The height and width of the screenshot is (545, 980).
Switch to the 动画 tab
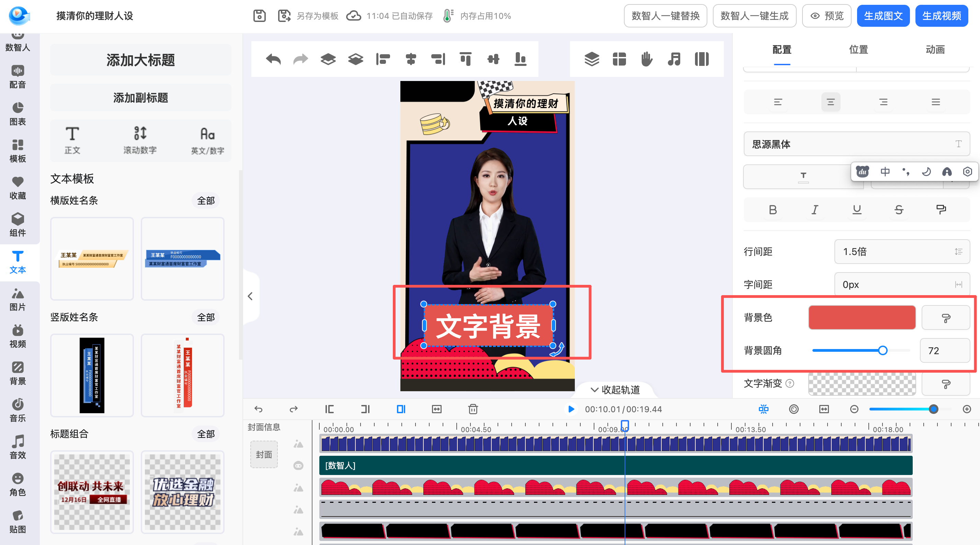click(x=935, y=49)
